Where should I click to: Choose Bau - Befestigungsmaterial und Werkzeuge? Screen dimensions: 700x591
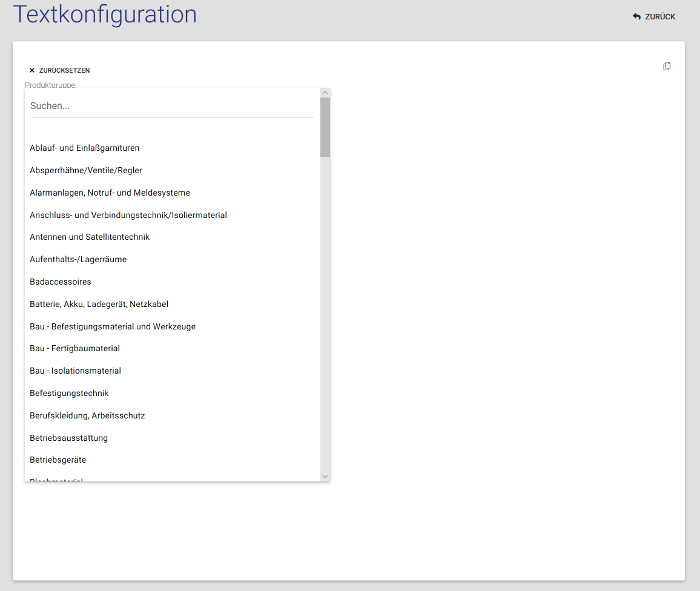[113, 326]
